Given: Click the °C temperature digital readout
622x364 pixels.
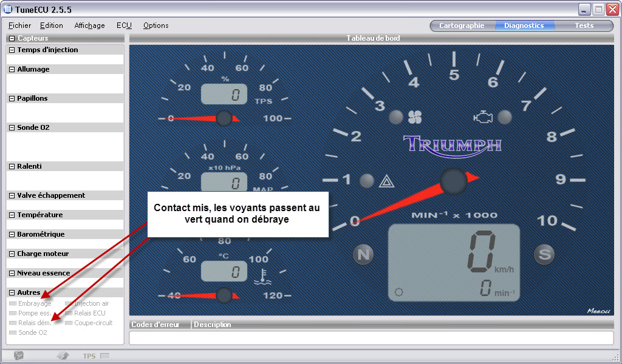Looking at the screenshot, I should pos(224,271).
